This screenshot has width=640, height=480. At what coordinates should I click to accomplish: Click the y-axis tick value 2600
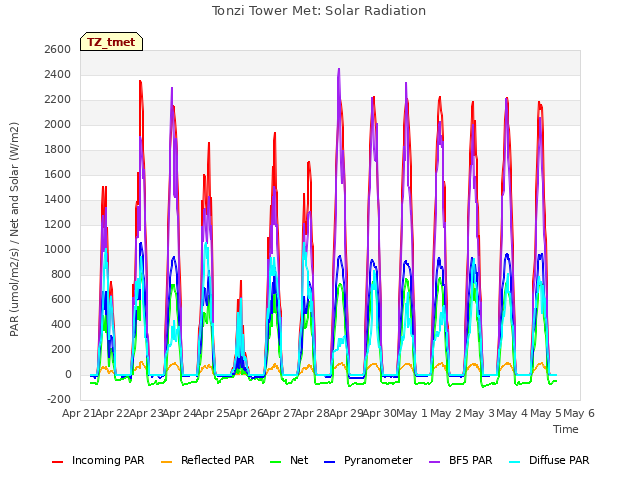click(58, 49)
